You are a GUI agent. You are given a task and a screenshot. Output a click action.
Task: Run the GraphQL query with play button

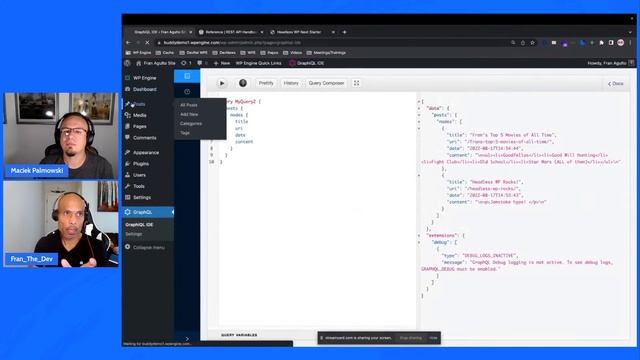(222, 83)
